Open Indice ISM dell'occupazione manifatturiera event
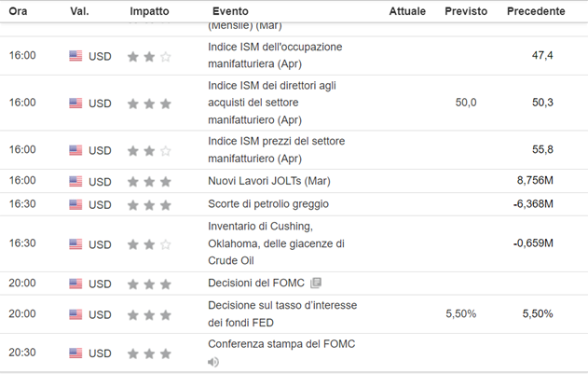The image size is (588, 374). point(275,55)
